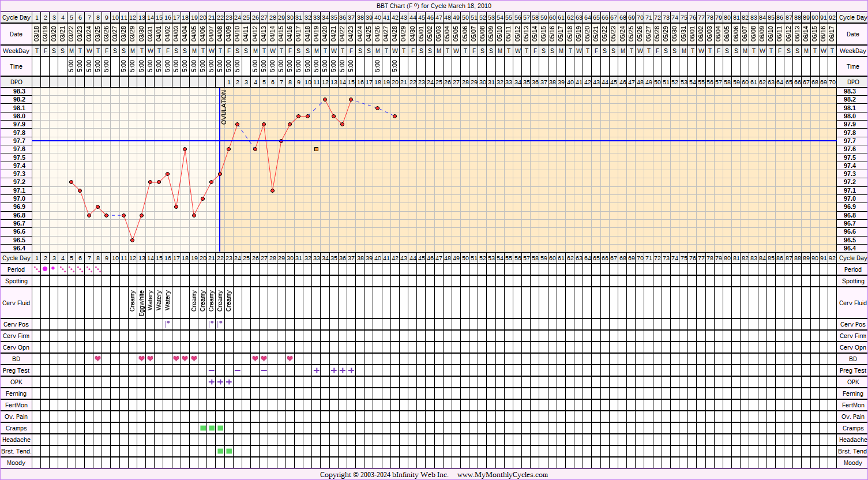Image resolution: width=868 pixels, height=480 pixels.
Task: Click the BD heart on cycle day 13
Action: 141,359
